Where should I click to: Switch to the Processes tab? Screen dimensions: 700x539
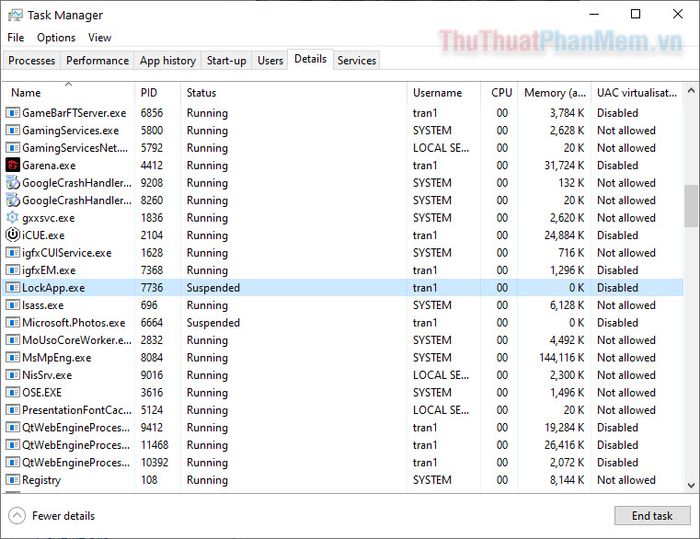tap(32, 60)
